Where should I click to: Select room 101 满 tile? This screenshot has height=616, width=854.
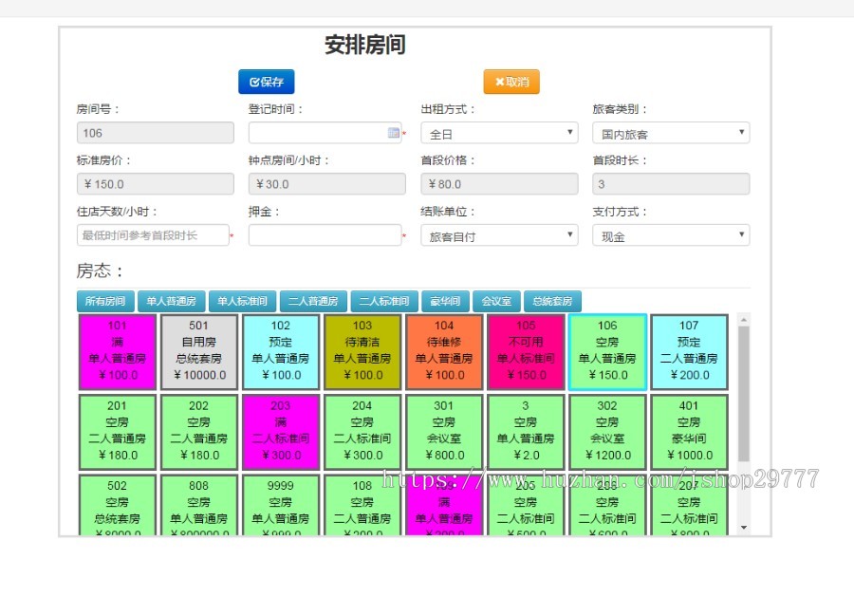tap(116, 351)
